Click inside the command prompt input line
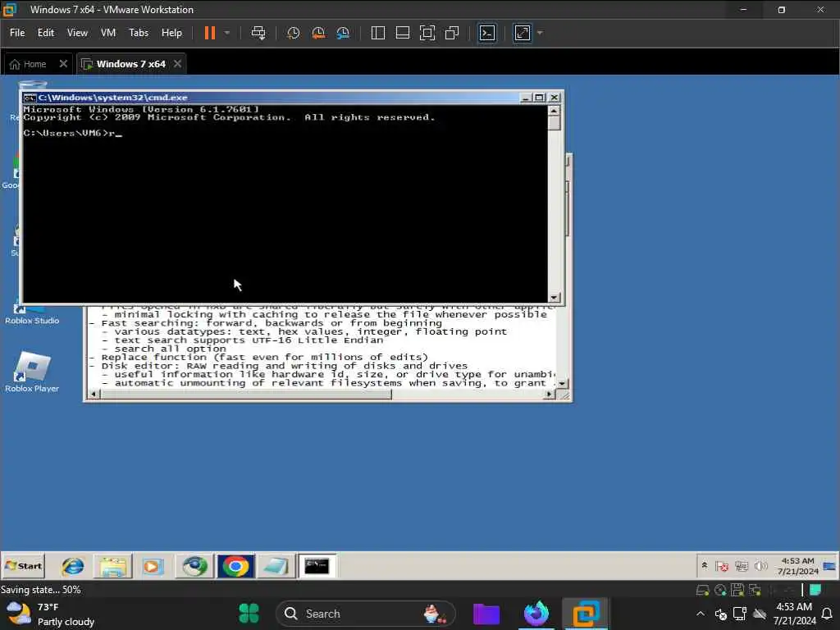Screen dimensions: 840x630 click(x=284, y=133)
